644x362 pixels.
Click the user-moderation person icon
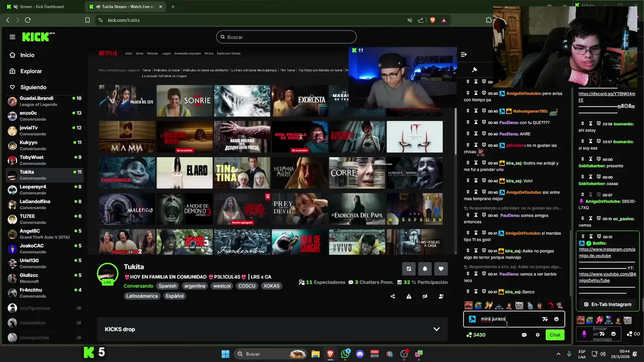pyautogui.click(x=441, y=296)
